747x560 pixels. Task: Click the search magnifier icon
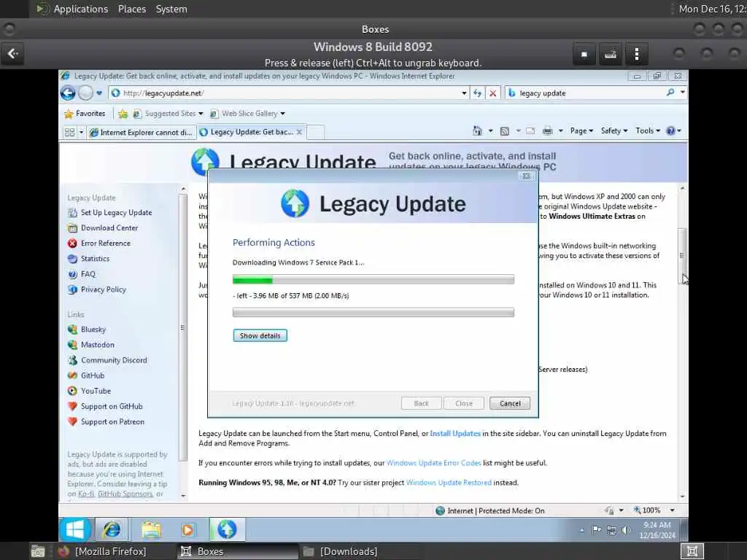(670, 93)
